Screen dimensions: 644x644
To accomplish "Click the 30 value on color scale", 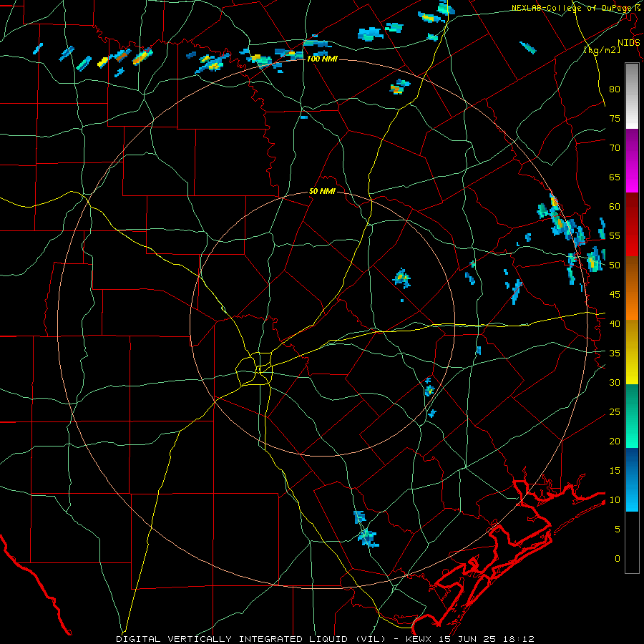I will point(615,382).
